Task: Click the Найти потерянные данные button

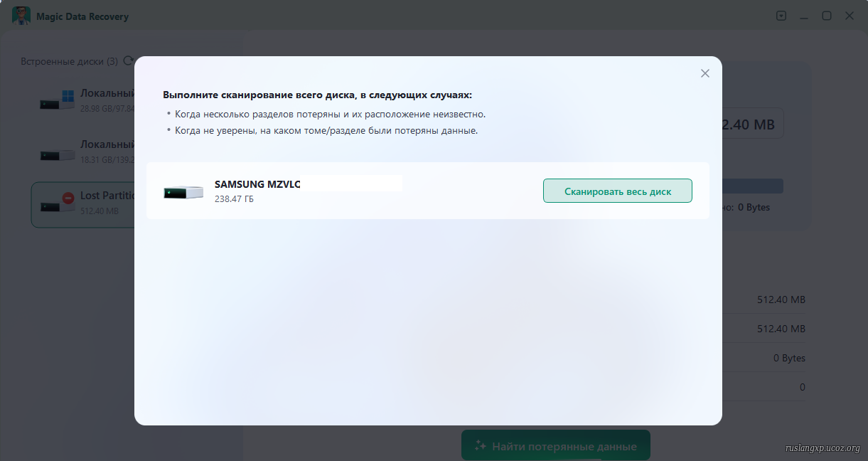Action: 555,446
